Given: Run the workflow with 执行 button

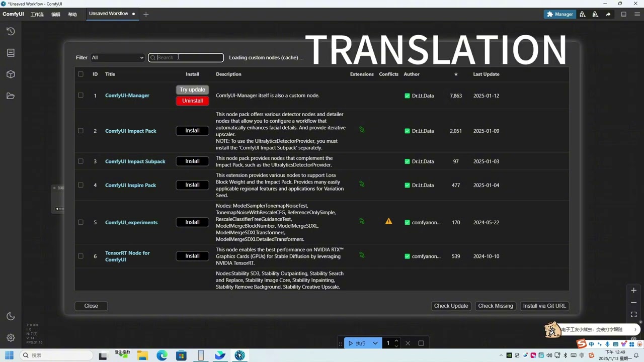Looking at the screenshot, I should [x=357, y=343].
